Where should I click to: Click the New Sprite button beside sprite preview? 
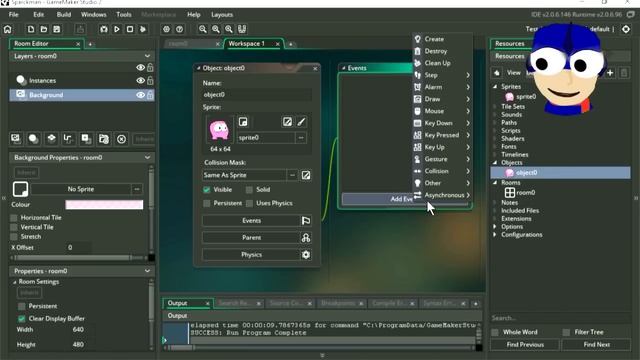pos(243,122)
